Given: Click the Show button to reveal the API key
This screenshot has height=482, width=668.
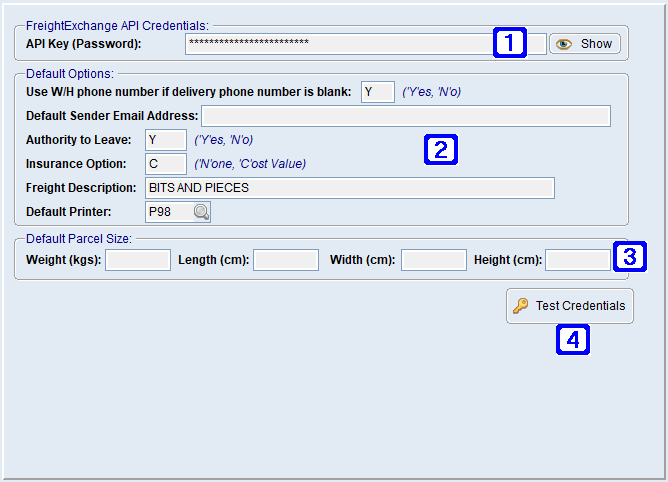Looking at the screenshot, I should 584,44.
